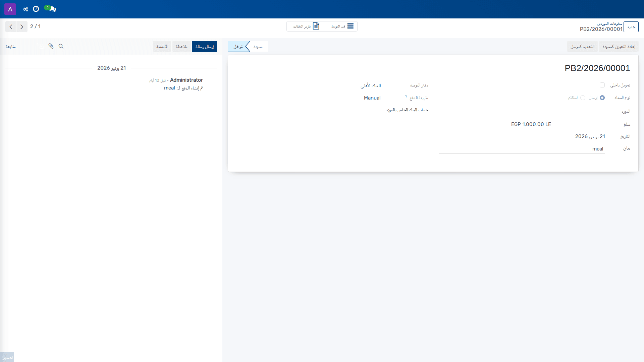Open the activities clock icon

coord(36,9)
